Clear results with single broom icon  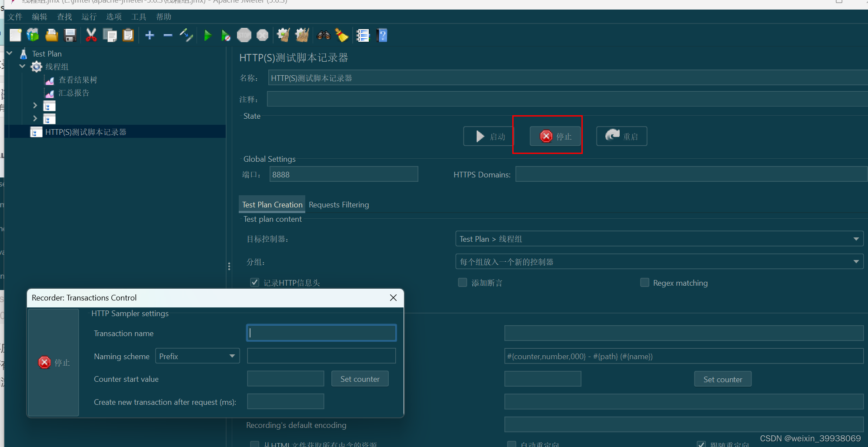pos(284,35)
